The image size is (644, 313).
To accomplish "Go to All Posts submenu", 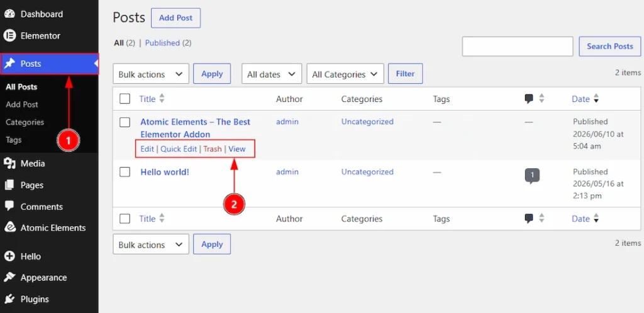I will pyautogui.click(x=21, y=87).
